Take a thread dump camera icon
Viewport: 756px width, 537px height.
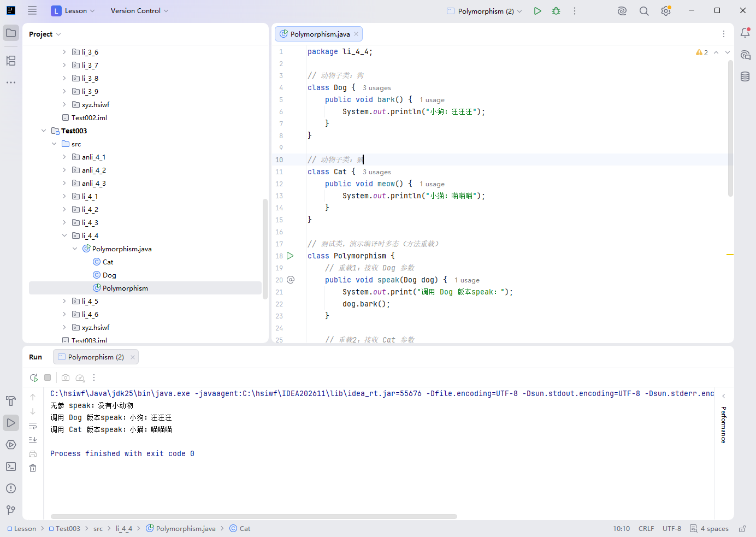66,377
